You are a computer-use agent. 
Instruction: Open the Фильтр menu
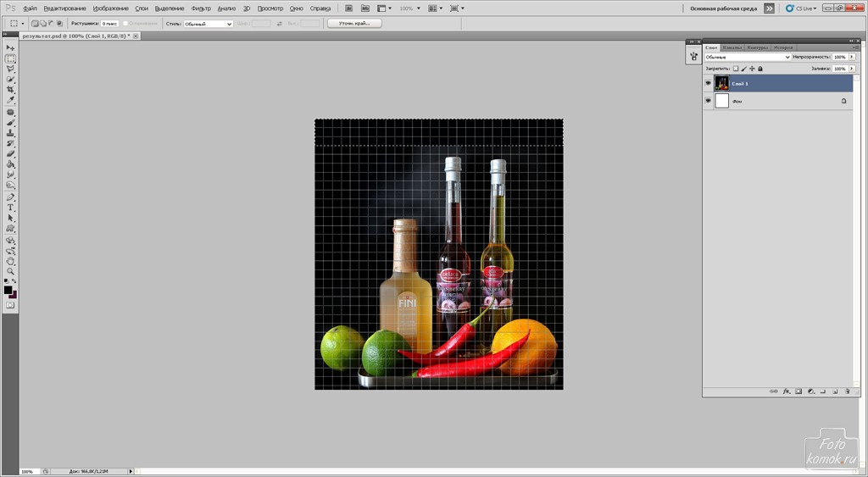201,8
